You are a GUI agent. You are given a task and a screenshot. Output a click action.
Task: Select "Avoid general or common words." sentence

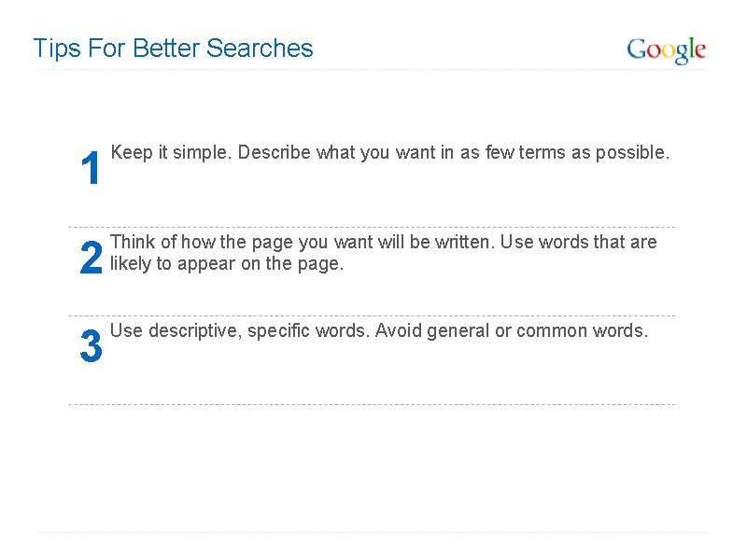pyautogui.click(x=511, y=330)
